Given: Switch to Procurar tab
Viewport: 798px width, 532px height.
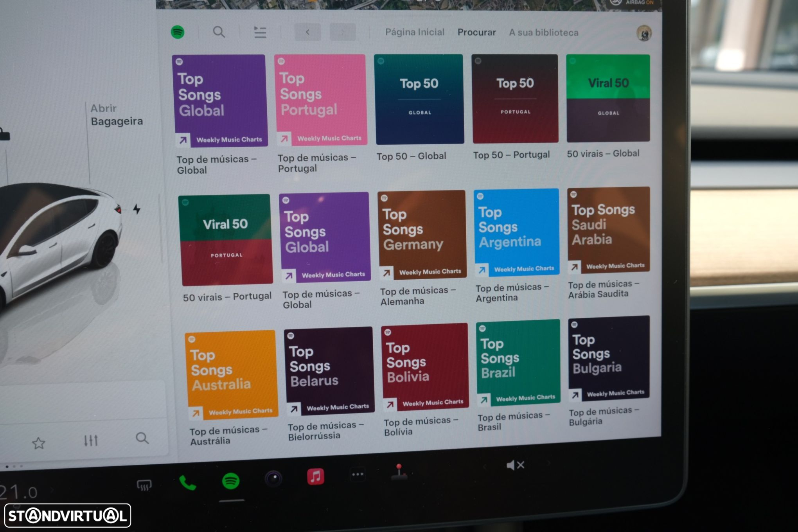Looking at the screenshot, I should coord(476,32).
